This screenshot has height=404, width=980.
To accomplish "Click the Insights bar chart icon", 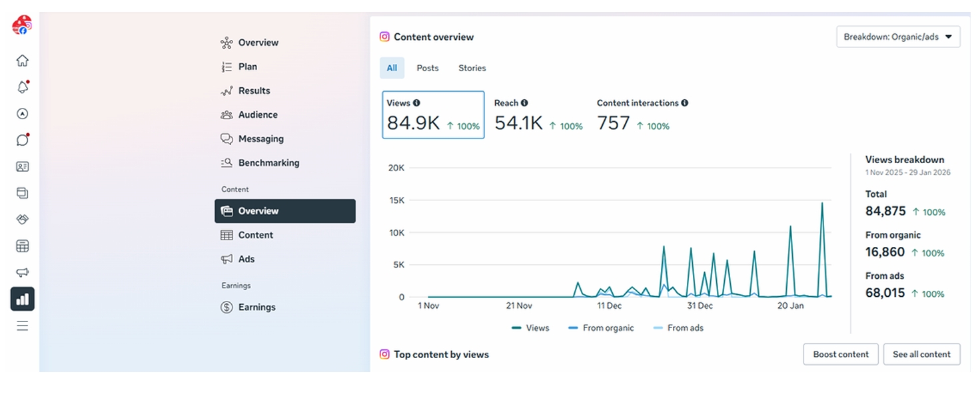I will (22, 299).
